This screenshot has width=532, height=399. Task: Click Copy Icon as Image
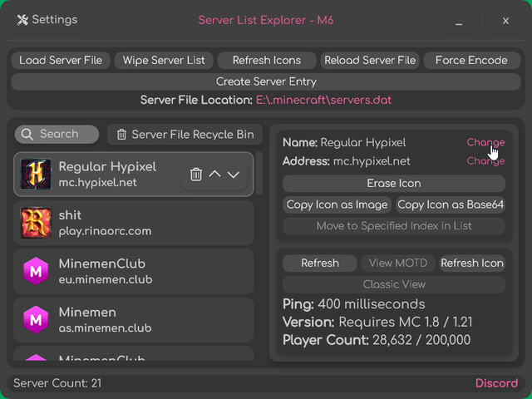tap(337, 205)
